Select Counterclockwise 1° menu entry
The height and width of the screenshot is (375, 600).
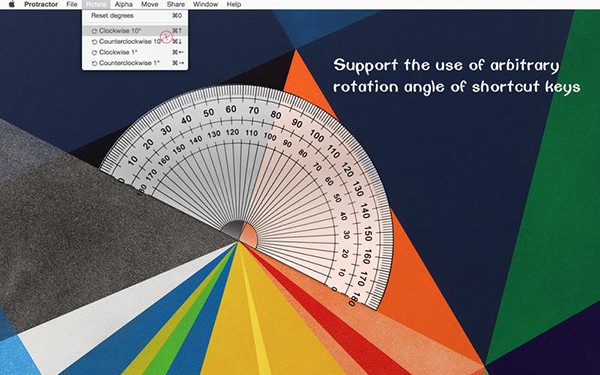pyautogui.click(x=135, y=63)
